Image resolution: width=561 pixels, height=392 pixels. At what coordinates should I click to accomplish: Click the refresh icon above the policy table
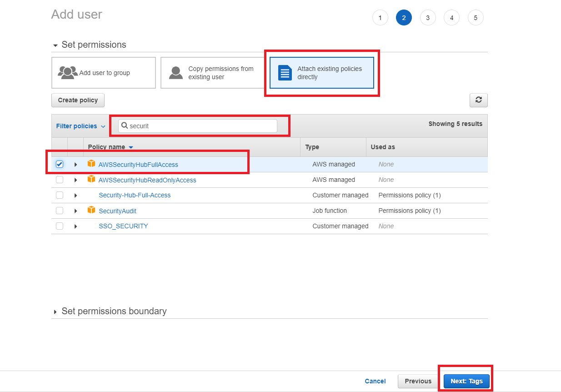[x=478, y=100]
